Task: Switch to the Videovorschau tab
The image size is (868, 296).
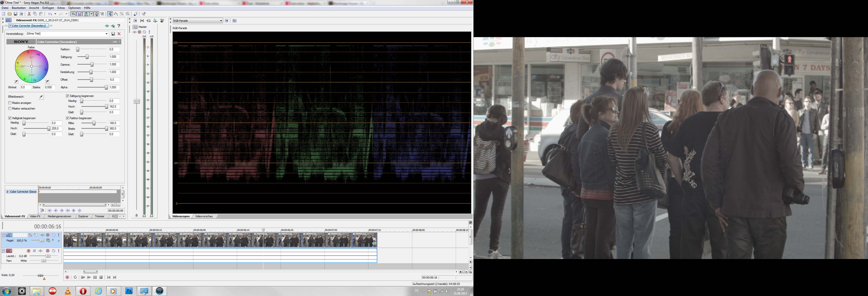Action: [204, 216]
